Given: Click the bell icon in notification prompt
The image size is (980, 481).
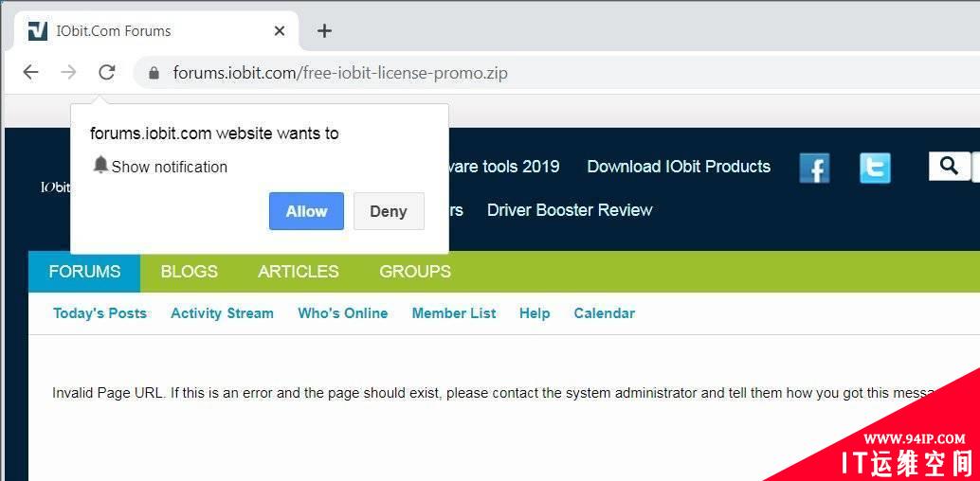Looking at the screenshot, I should click(100, 165).
